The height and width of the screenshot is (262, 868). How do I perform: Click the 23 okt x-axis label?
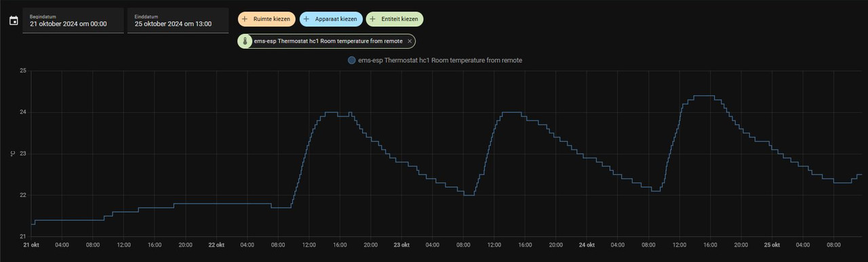401,245
